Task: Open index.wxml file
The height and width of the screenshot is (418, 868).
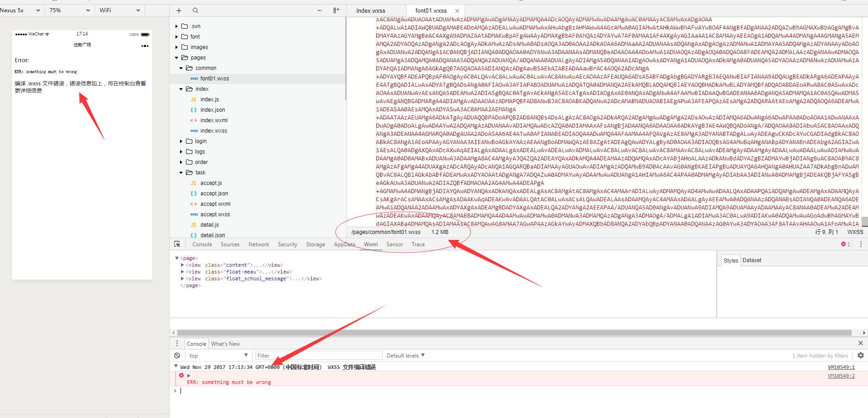Action: click(214, 120)
